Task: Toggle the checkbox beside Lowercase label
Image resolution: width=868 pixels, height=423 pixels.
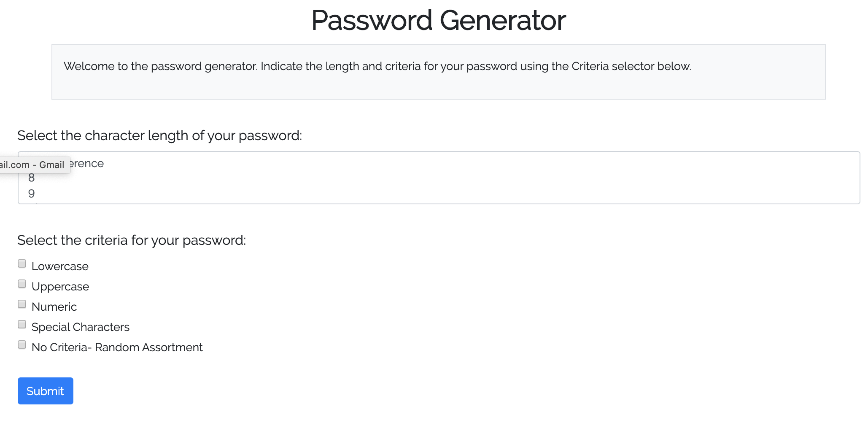Action: 22,263
